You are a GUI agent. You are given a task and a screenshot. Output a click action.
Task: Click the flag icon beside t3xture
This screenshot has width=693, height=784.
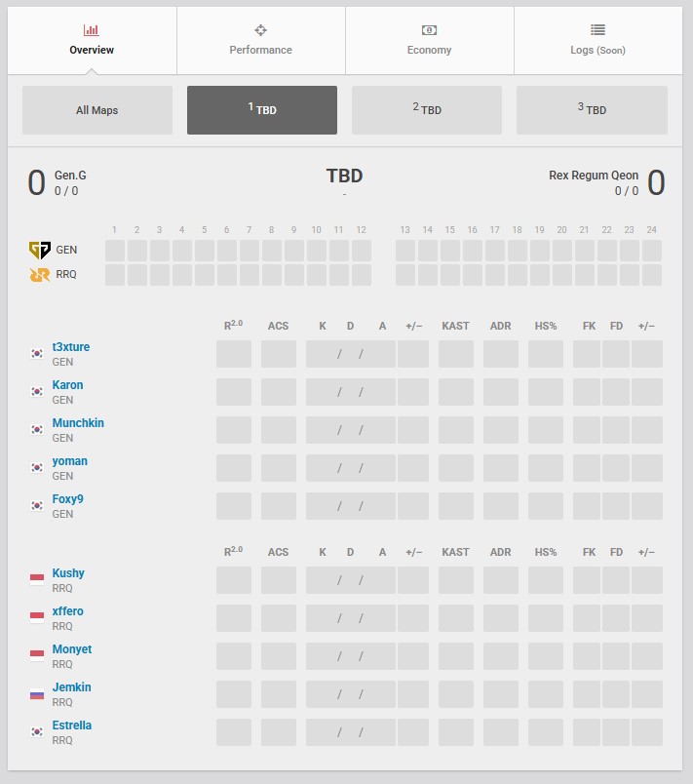pyautogui.click(x=37, y=354)
